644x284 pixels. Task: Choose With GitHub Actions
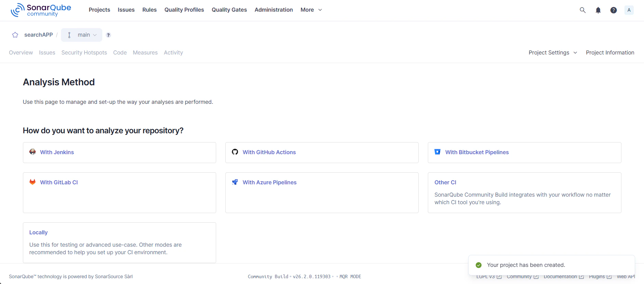coord(322,152)
